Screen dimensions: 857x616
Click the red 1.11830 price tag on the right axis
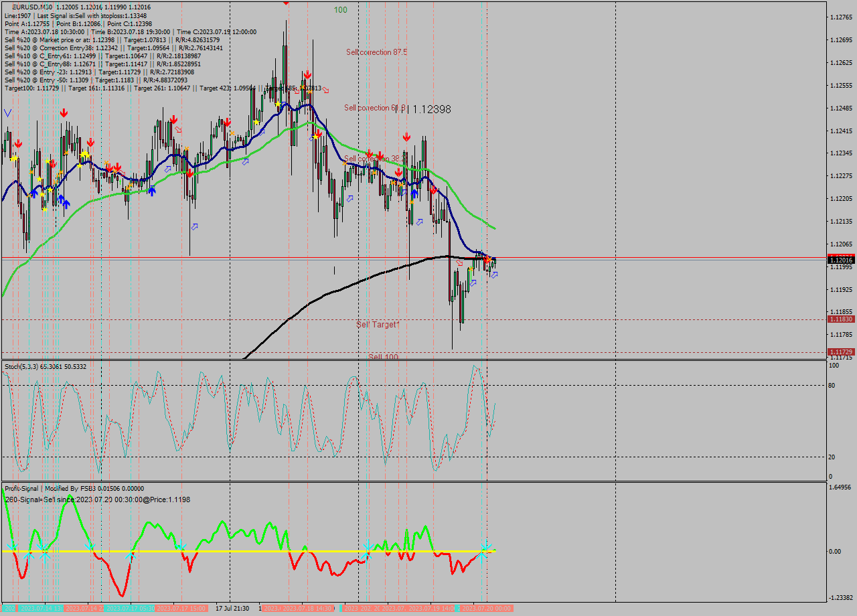[x=841, y=320]
